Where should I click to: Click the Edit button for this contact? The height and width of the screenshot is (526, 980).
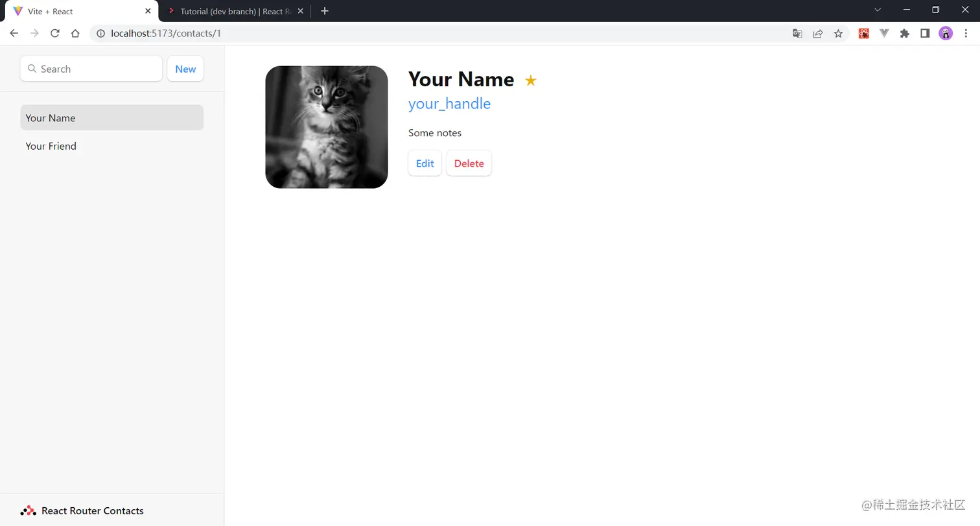(425, 163)
